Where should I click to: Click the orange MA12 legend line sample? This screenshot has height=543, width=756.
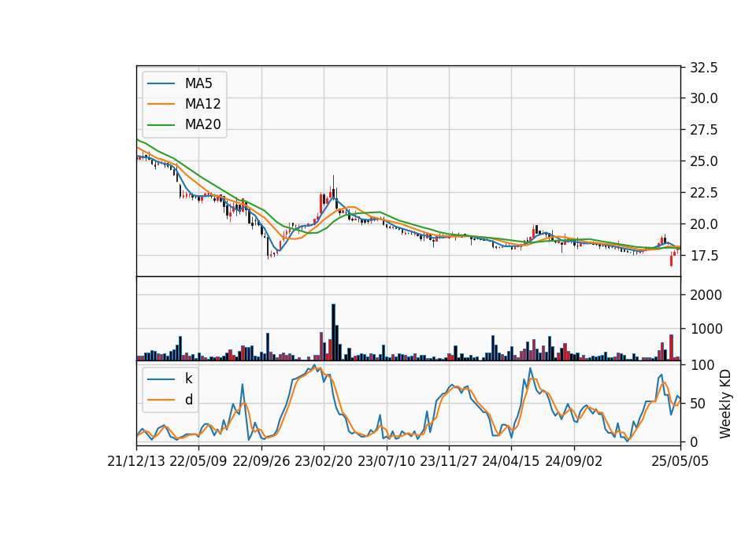[x=161, y=104]
